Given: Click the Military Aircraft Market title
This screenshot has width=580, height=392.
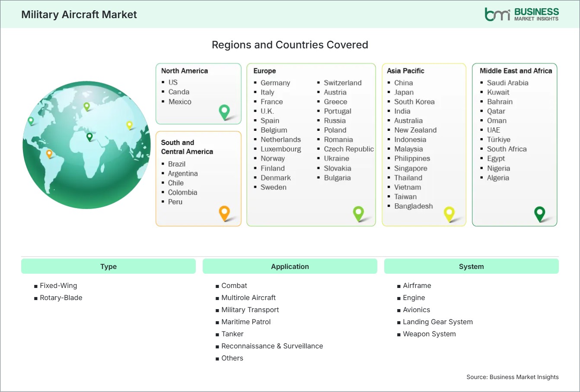Looking at the screenshot, I should tap(79, 15).
